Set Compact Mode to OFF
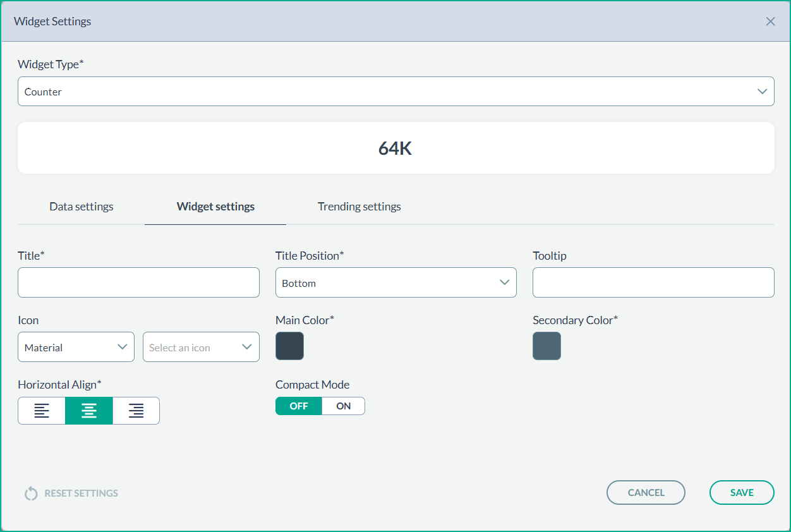This screenshot has height=532, width=791. click(299, 406)
